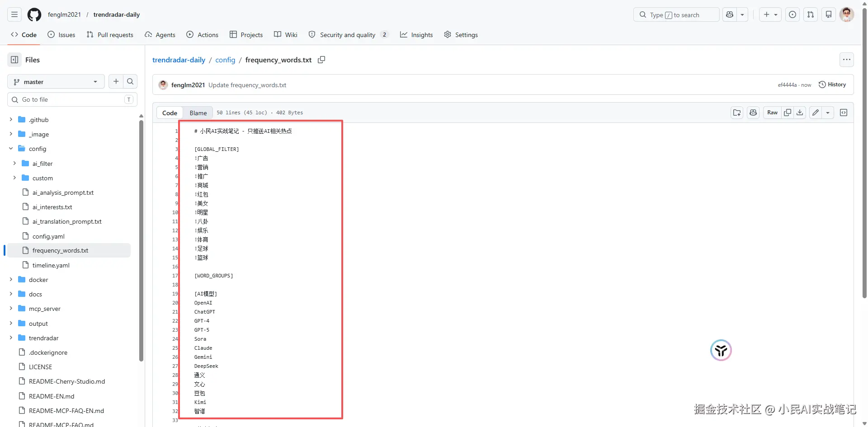Open the Agents tab
Viewport: 868px width, 427px height.
click(160, 35)
